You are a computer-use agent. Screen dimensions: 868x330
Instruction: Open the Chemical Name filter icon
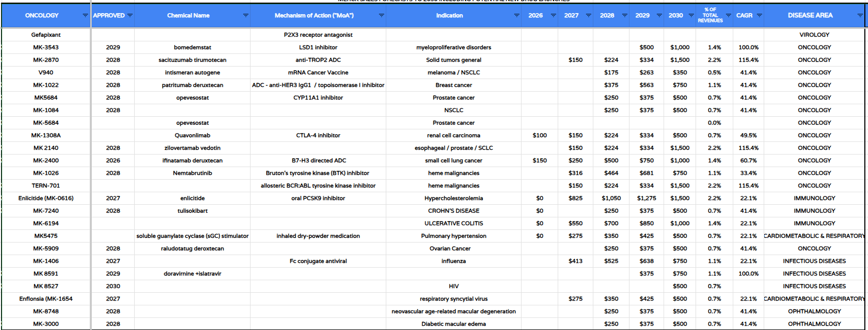[245, 16]
